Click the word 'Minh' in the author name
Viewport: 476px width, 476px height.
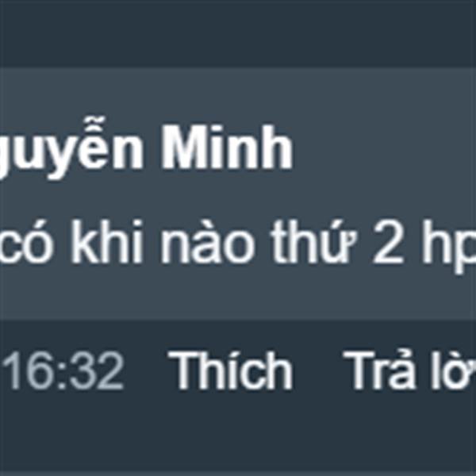click(227, 148)
